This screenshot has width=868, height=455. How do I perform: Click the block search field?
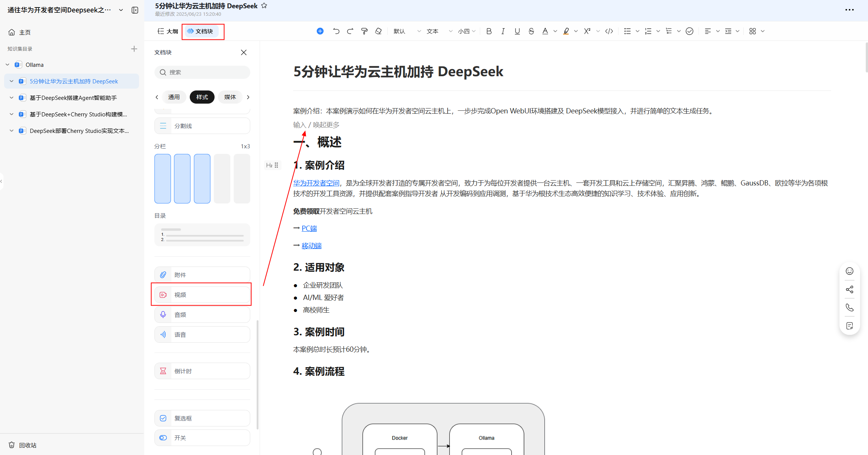(202, 72)
